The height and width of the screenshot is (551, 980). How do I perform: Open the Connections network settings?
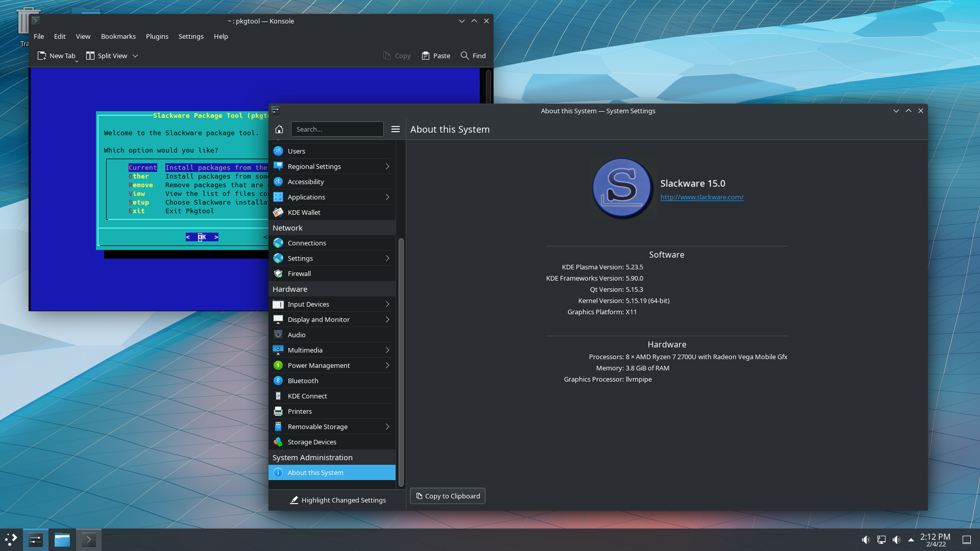(x=307, y=242)
